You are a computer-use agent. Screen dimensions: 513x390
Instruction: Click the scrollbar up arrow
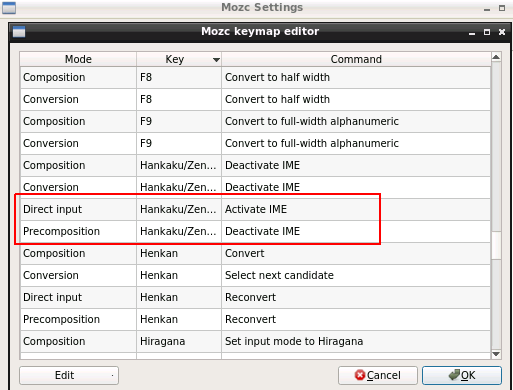click(496, 57)
